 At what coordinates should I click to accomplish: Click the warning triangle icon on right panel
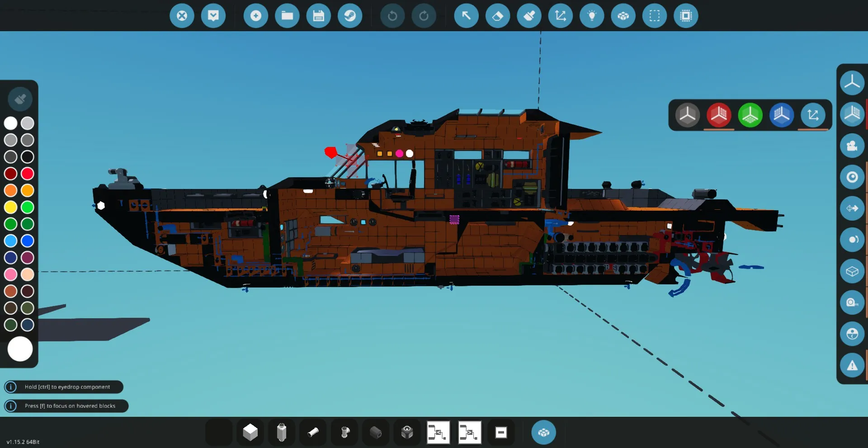tap(852, 366)
